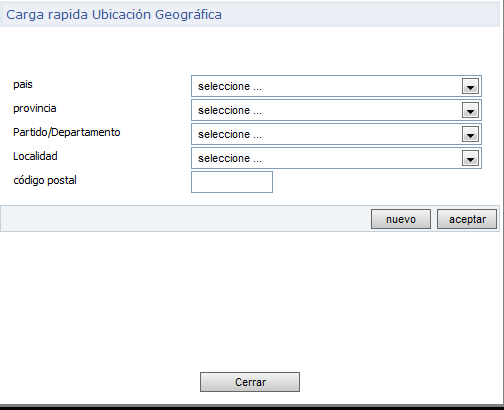
Task: Focus the código postal input field
Action: click(x=232, y=182)
